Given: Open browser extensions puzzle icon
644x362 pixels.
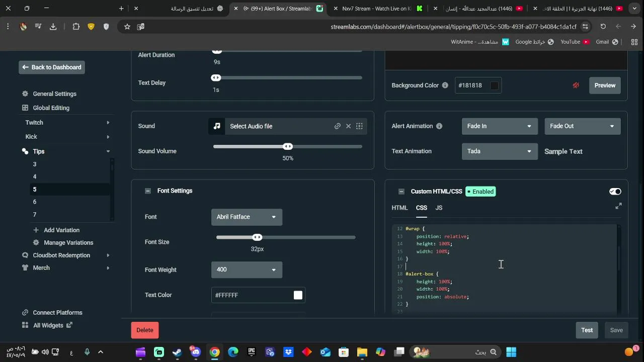Looking at the screenshot, I should pyautogui.click(x=76, y=27).
